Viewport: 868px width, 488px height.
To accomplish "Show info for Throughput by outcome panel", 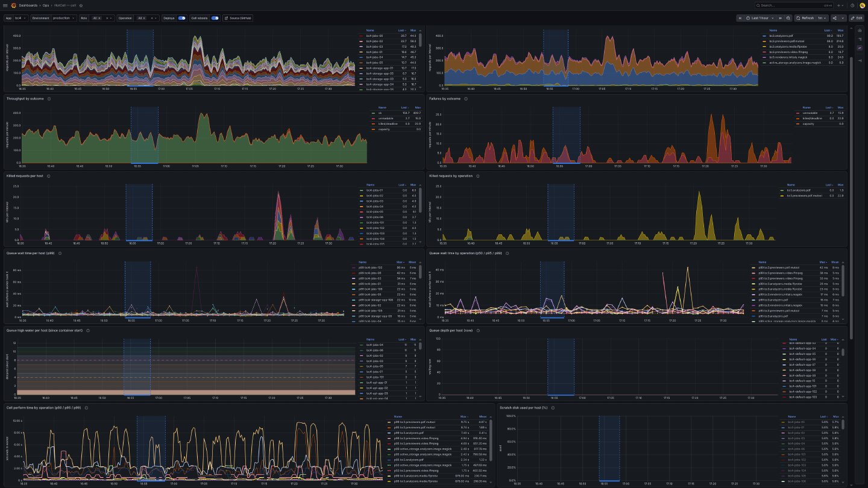I will coord(49,99).
